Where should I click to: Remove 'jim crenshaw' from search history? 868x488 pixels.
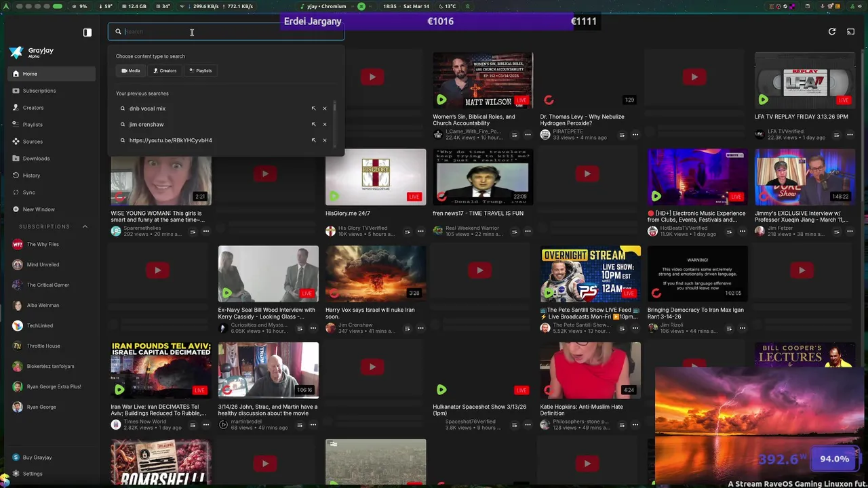pyautogui.click(x=324, y=125)
